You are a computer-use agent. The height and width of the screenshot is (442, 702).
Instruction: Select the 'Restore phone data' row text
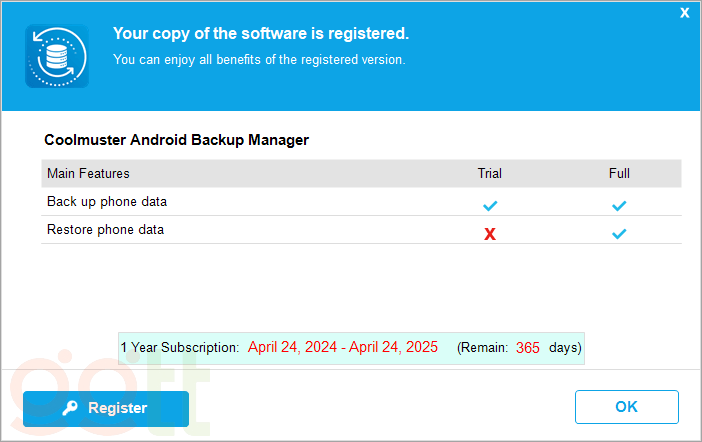point(106,230)
